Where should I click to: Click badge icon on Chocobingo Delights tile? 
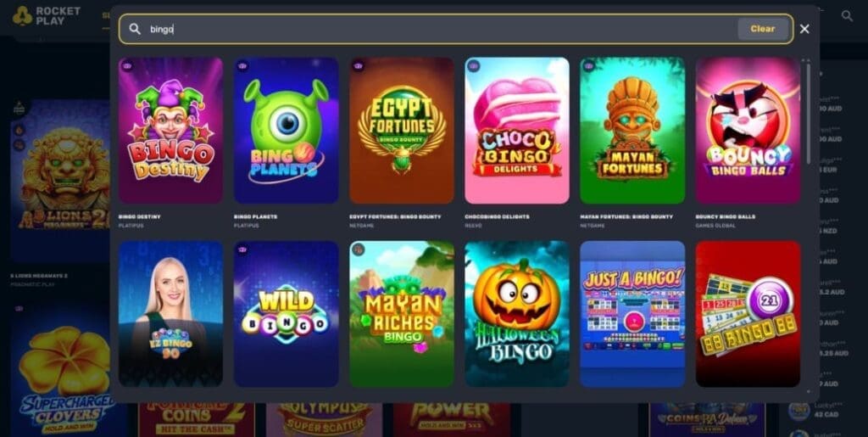click(x=473, y=66)
